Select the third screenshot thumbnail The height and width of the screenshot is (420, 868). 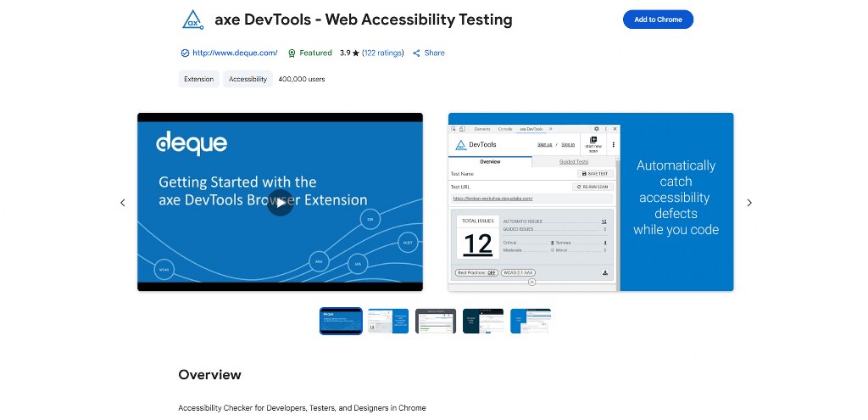click(436, 321)
